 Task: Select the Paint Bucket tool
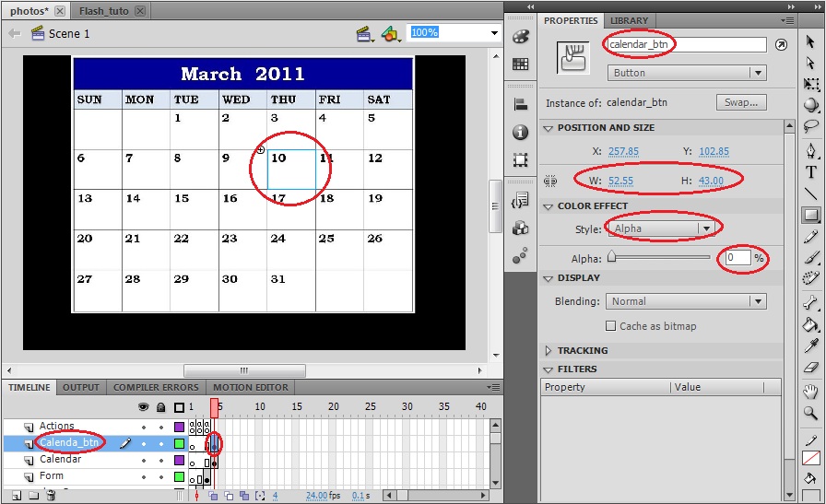click(811, 324)
